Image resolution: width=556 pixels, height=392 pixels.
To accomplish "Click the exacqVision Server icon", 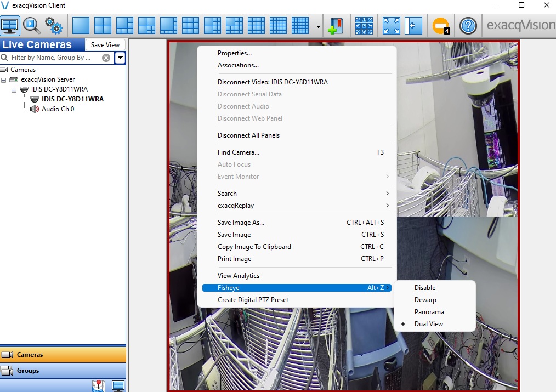I will pos(14,79).
